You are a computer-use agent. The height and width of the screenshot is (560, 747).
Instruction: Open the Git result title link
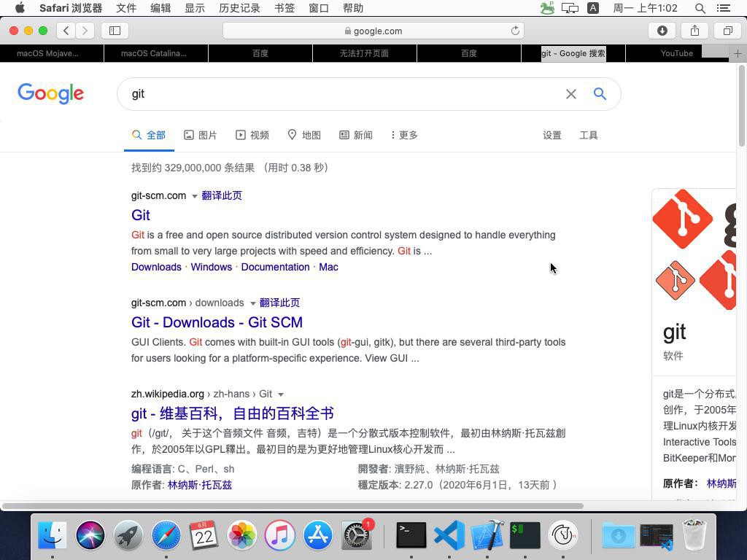click(x=141, y=215)
